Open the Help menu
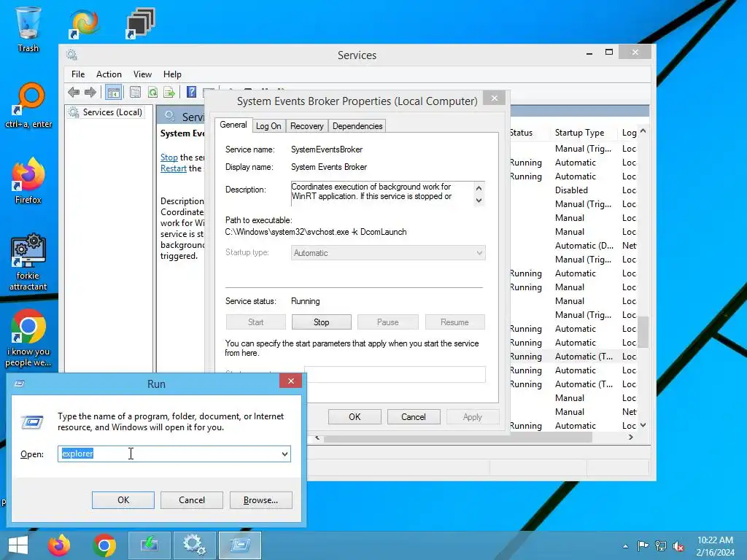 pyautogui.click(x=172, y=74)
